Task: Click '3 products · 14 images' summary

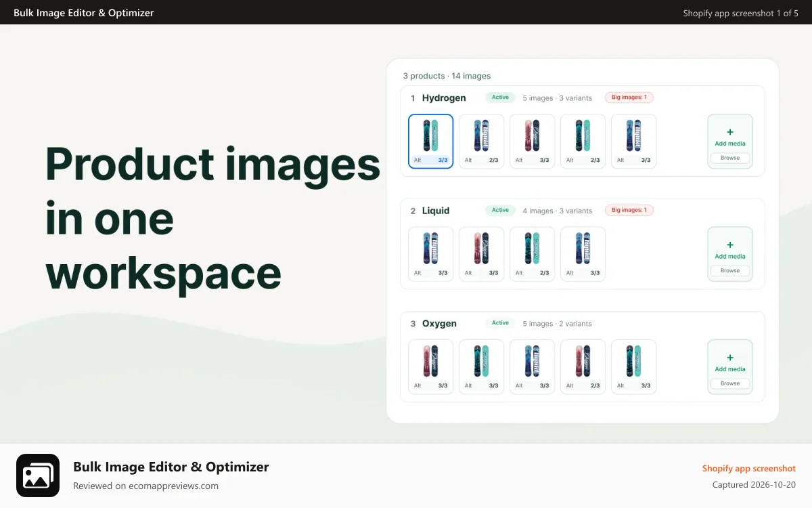Action: (x=447, y=76)
